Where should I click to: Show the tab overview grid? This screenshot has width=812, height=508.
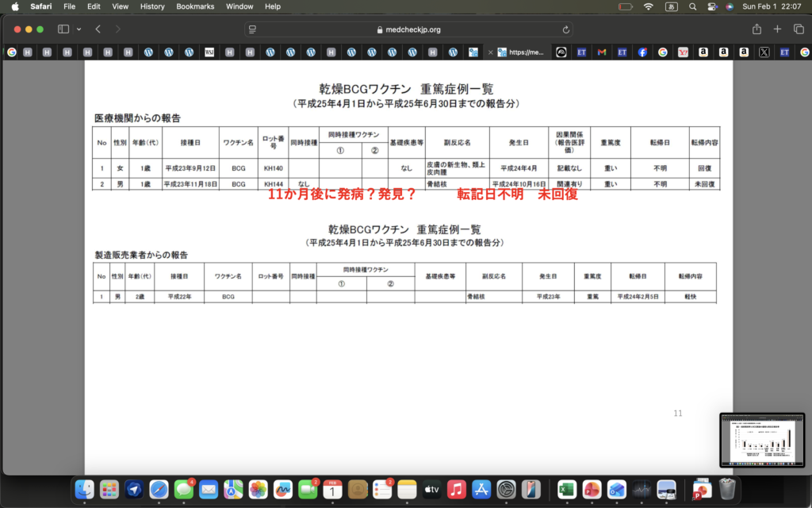(797, 29)
